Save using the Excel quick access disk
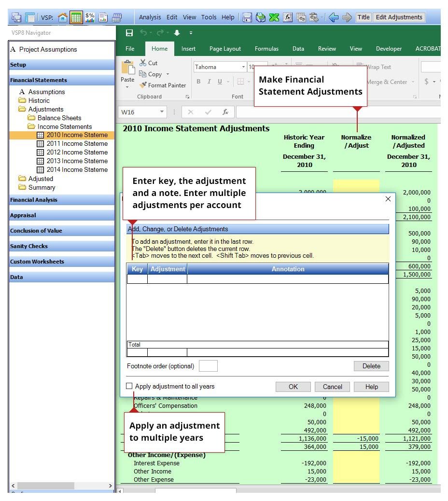 [129, 33]
